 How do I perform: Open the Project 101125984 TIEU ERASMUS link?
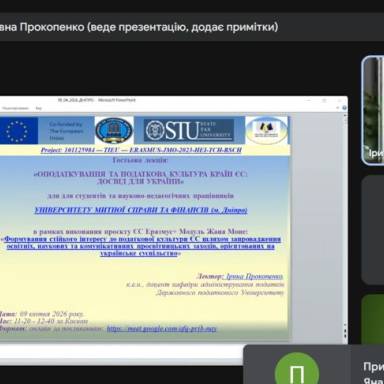(141, 150)
